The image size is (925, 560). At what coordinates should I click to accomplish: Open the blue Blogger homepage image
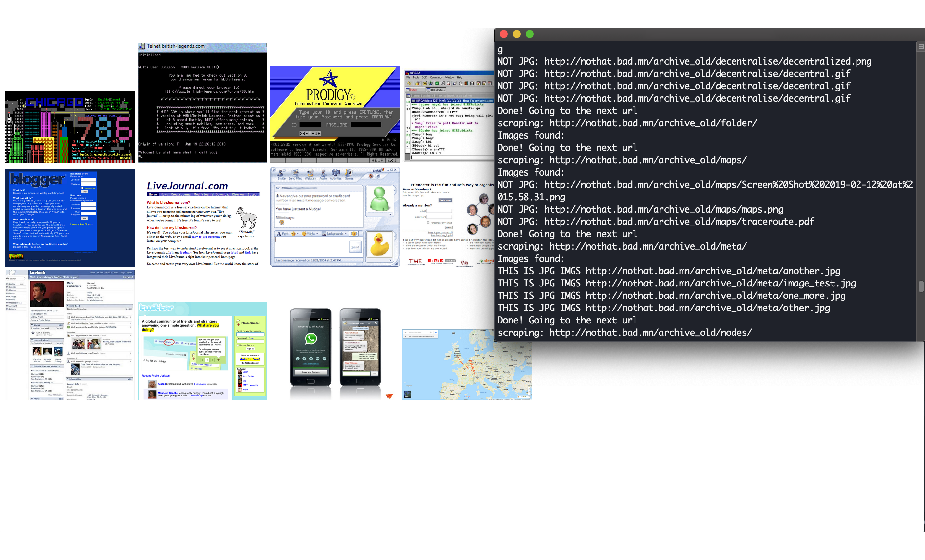click(70, 218)
